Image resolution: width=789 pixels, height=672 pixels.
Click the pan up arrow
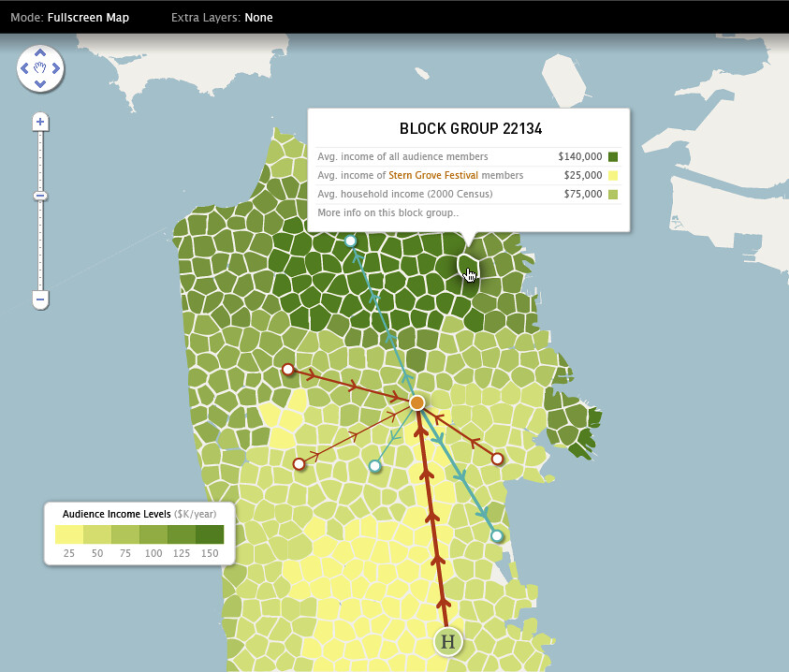pyautogui.click(x=40, y=52)
